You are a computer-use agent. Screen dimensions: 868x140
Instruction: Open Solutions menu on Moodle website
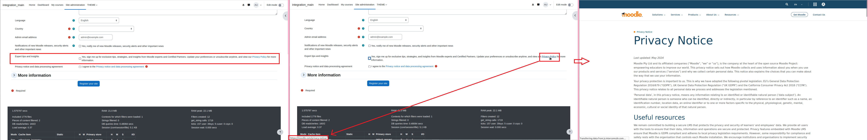[x=658, y=15]
